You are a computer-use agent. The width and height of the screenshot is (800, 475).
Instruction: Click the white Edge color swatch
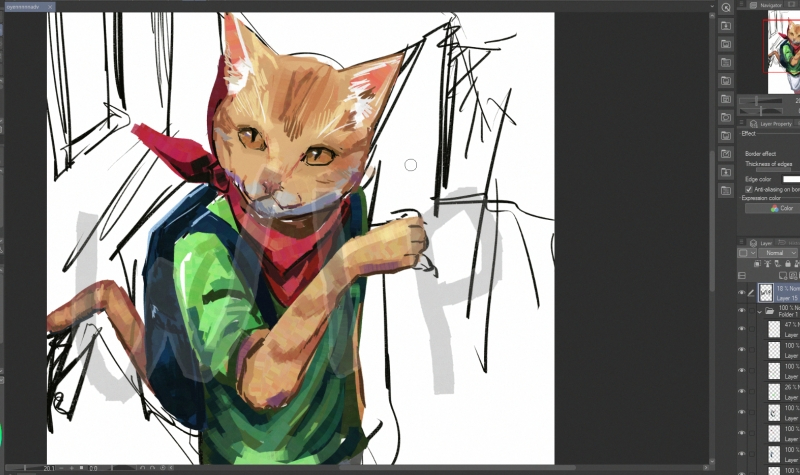tap(790, 179)
